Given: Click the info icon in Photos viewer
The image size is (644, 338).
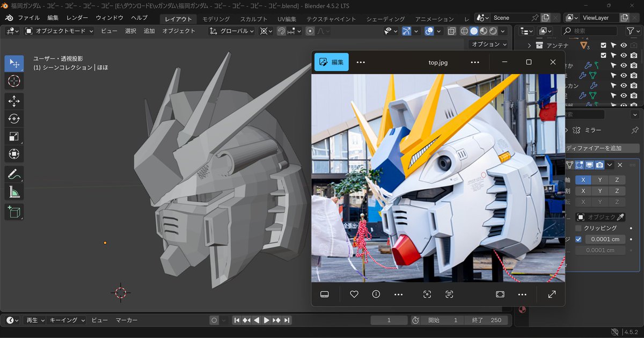Looking at the screenshot, I should [376, 294].
